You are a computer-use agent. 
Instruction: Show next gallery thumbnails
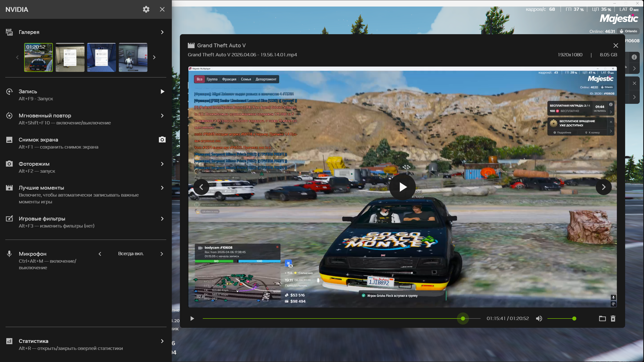pos(154,57)
